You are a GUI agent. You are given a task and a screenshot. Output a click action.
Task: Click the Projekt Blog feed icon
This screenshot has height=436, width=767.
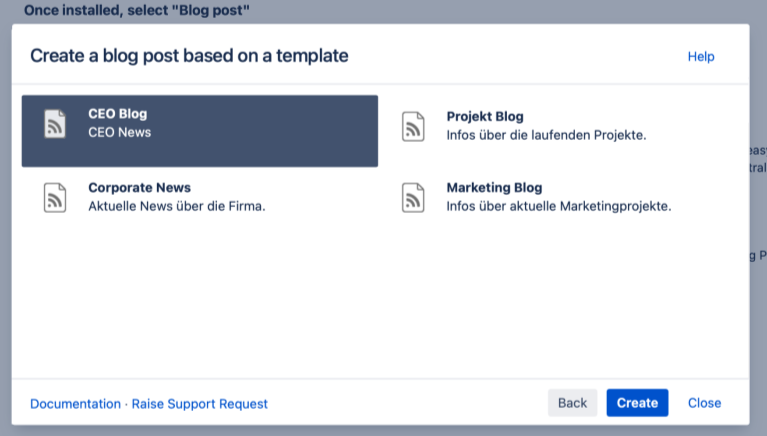pos(414,126)
